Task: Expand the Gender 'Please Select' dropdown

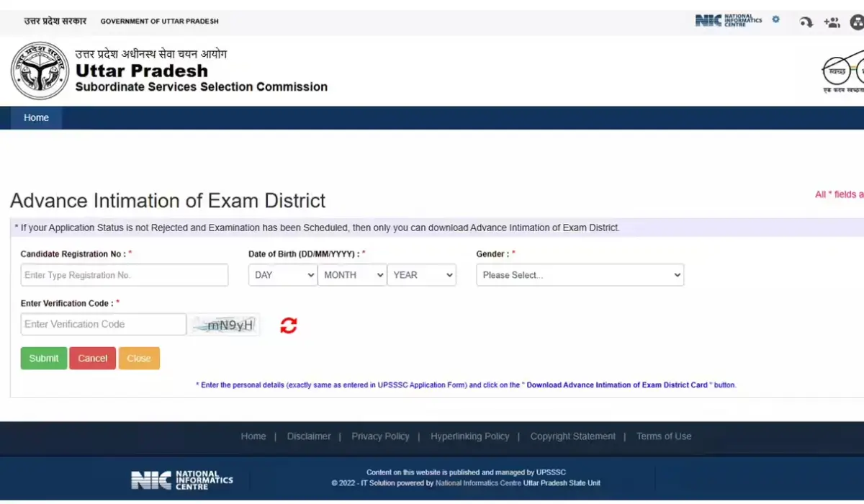Action: pos(580,275)
